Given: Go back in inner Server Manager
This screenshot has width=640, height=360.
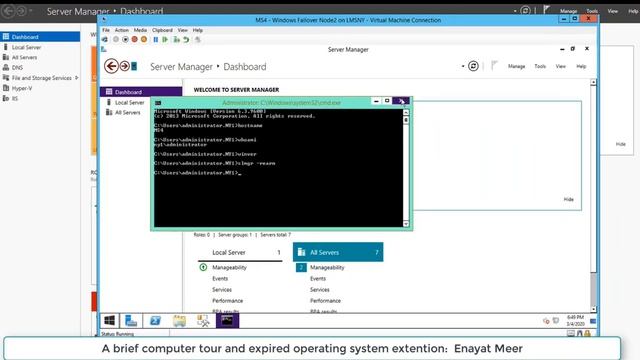Looking at the screenshot, I should point(111,66).
